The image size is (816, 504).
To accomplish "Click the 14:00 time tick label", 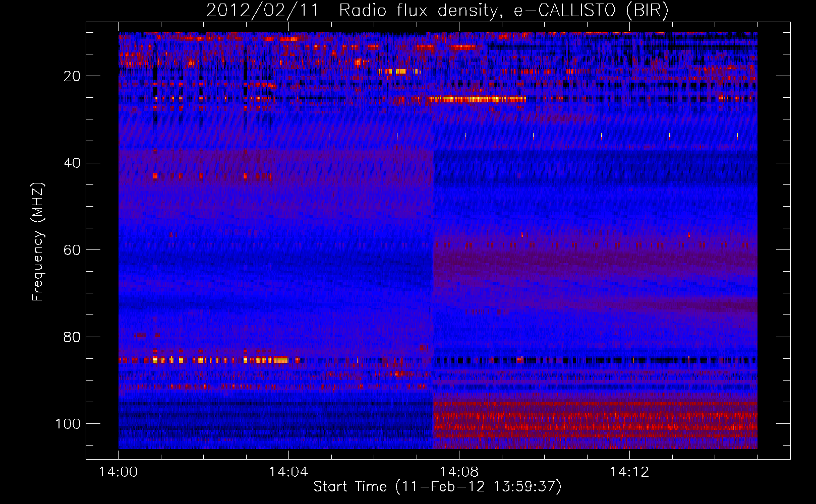I will [x=119, y=472].
